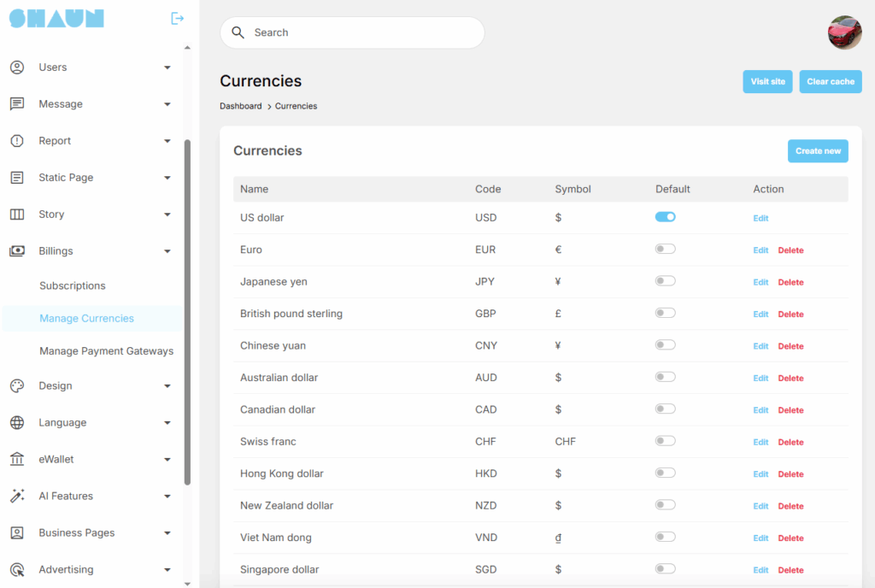Collapse the Billings menu arrow
The height and width of the screenshot is (588, 875).
tap(167, 251)
